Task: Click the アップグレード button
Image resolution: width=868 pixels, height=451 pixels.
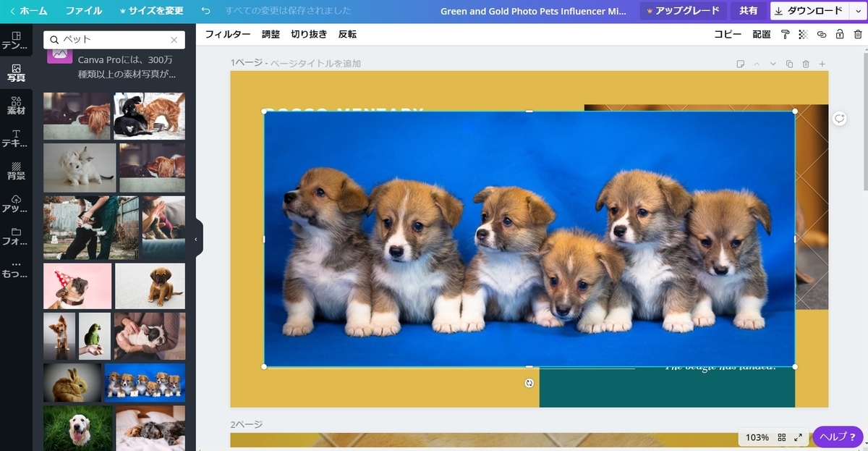Action: click(683, 11)
